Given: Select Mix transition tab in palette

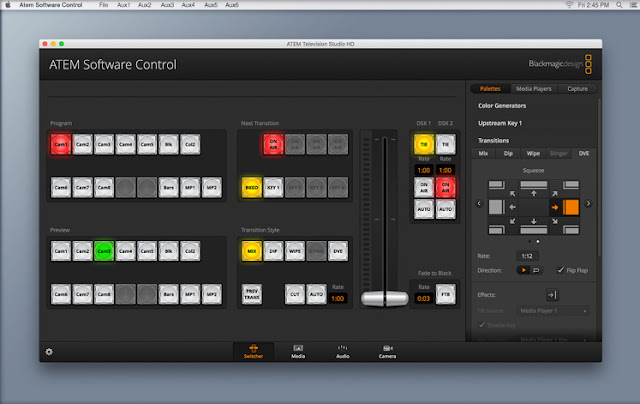Looking at the screenshot, I should click(x=483, y=153).
